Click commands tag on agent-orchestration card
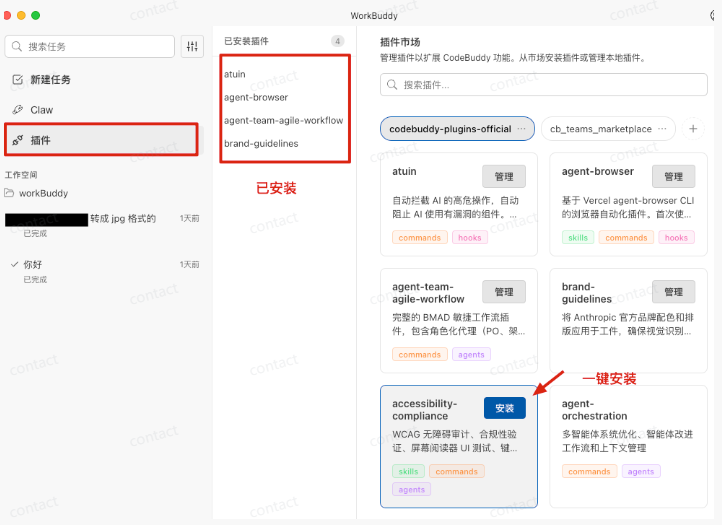Viewport: 722px width, 525px height. (589, 471)
